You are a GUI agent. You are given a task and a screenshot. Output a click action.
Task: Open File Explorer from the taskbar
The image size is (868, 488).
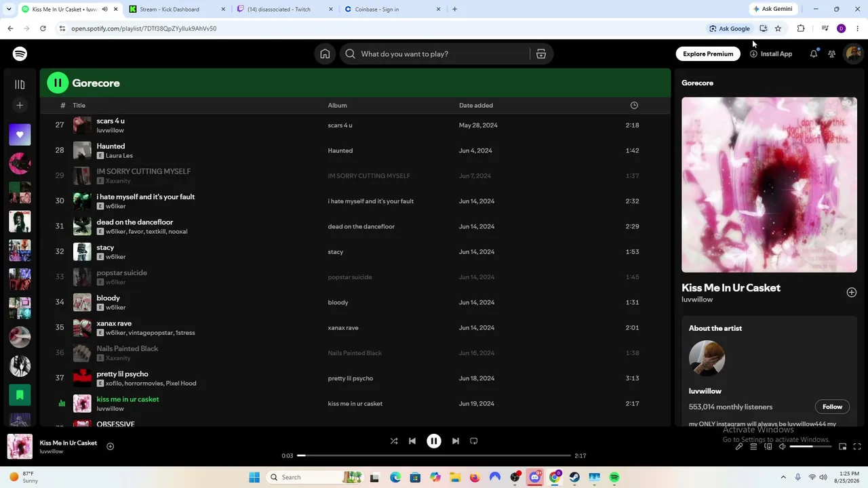pyautogui.click(x=455, y=477)
